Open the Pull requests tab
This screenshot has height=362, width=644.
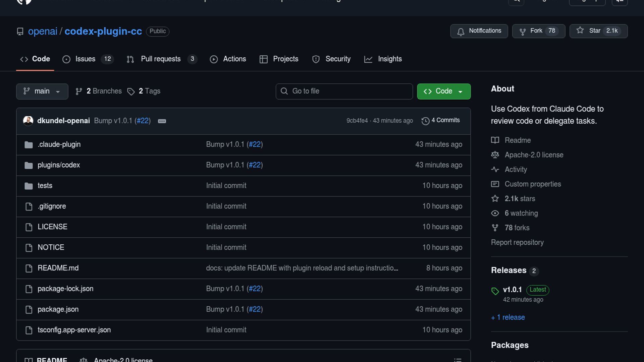point(161,59)
